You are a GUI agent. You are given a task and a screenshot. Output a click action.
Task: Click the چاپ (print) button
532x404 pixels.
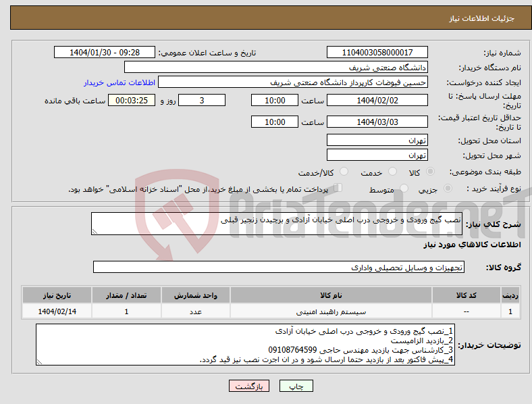tap(296, 386)
